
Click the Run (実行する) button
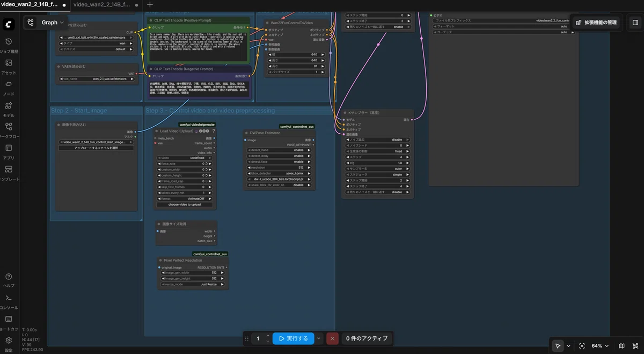294,338
